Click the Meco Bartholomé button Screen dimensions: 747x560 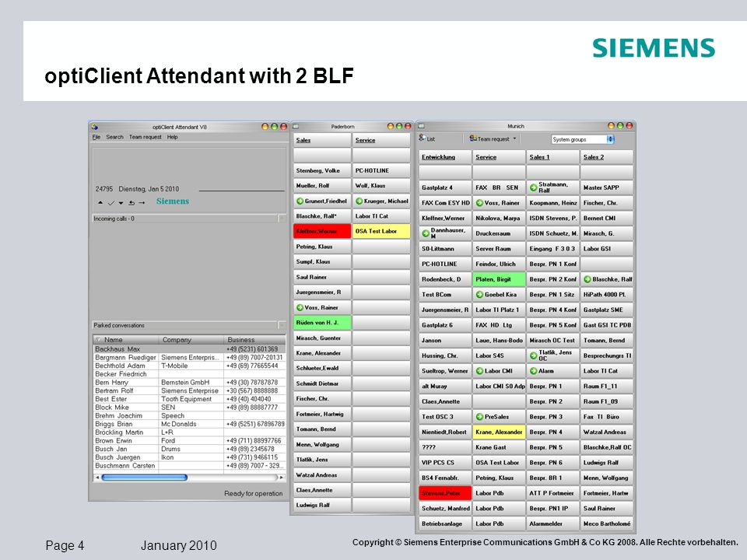(606, 523)
